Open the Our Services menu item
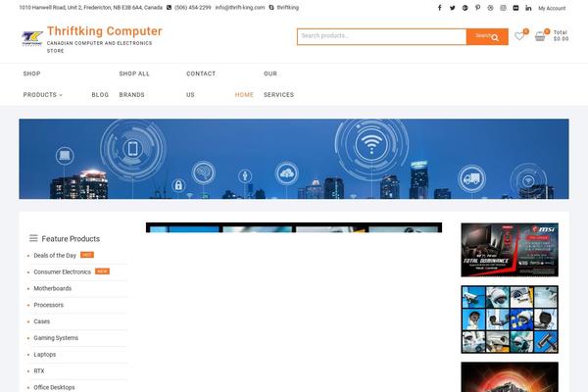588x392 pixels. [278, 84]
